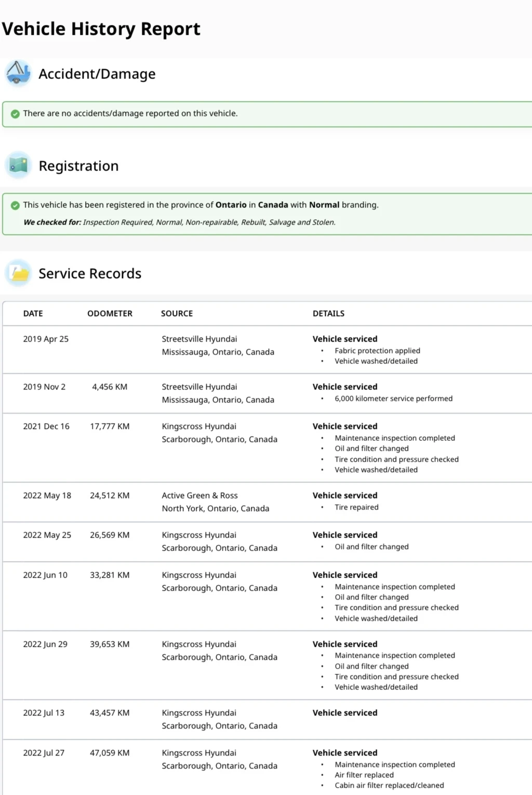Click the green checkmark in registration notice
The image size is (532, 795).
coord(15,205)
